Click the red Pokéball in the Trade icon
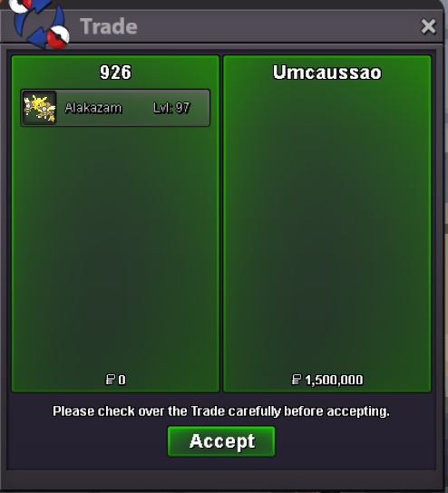Image resolution: width=448 pixels, height=493 pixels. point(58,37)
